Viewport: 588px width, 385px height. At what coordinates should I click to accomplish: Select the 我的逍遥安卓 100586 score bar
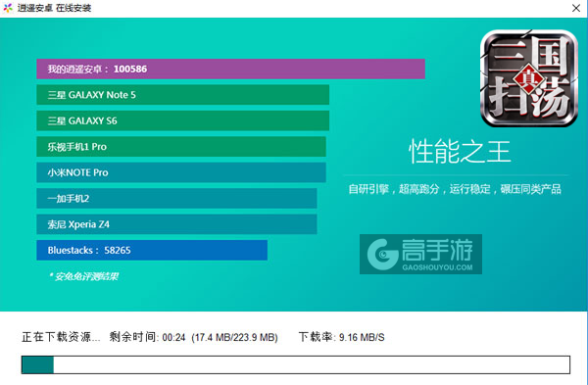point(230,69)
